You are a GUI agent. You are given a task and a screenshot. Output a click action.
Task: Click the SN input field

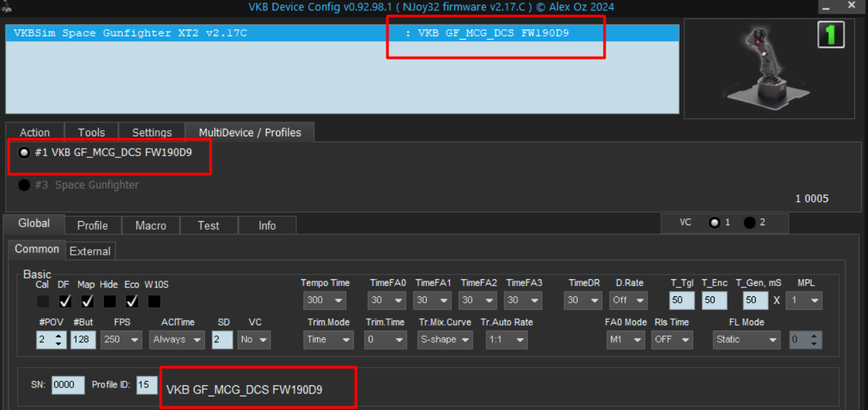point(68,385)
